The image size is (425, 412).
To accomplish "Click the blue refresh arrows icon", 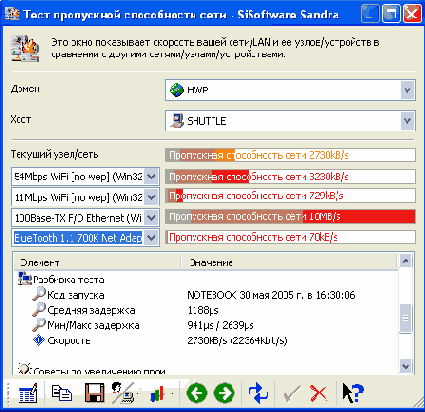I will (x=258, y=393).
